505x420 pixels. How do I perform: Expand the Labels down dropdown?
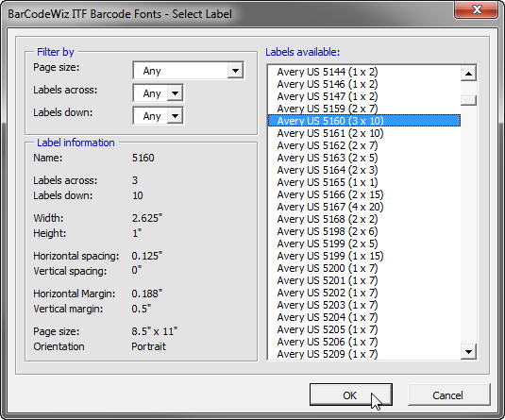(x=159, y=116)
